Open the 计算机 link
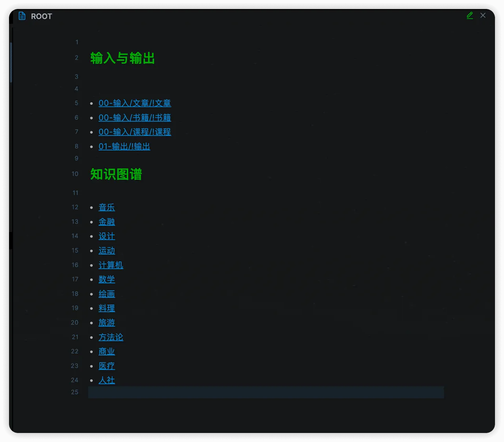The height and width of the screenshot is (442, 504). (x=111, y=265)
